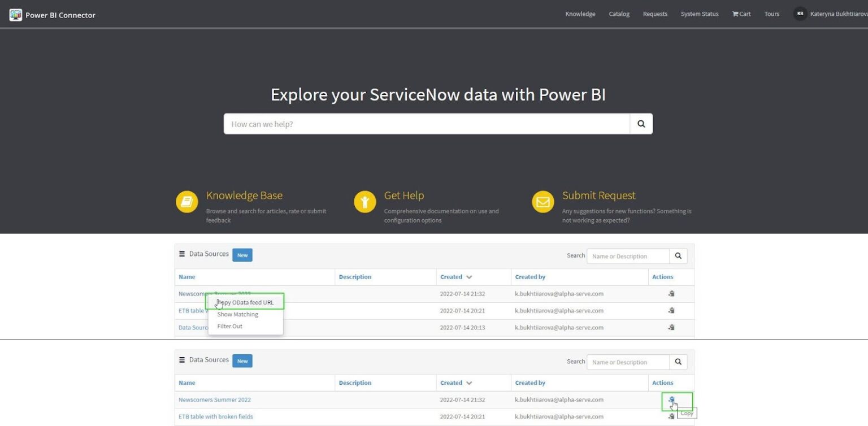Click the copy action icon for Newscomers Summer 2022
Screen dimensions: 868x426
pyautogui.click(x=671, y=399)
